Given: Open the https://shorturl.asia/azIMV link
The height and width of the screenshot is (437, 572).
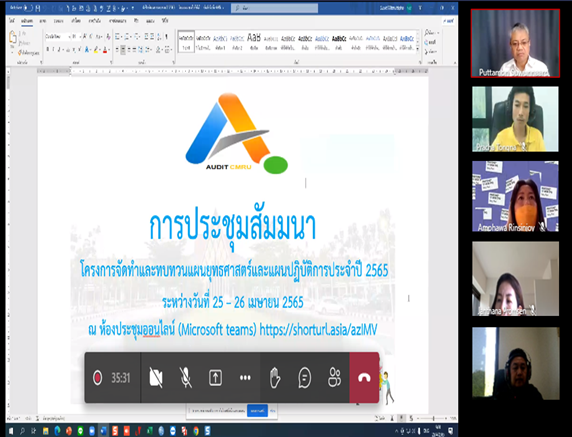Looking at the screenshot, I should point(318,330).
